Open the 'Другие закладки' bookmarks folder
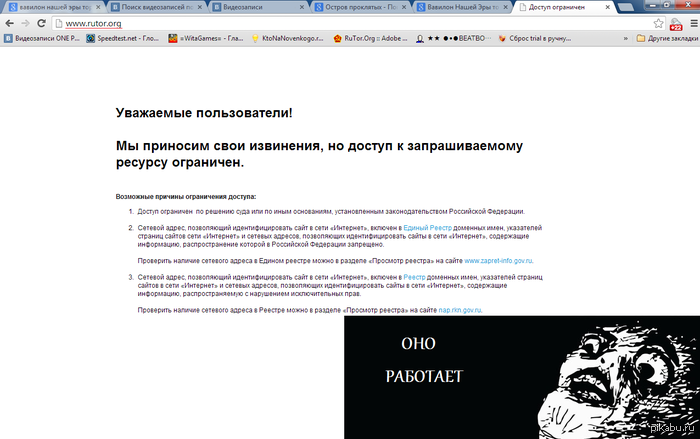This screenshot has width=700, height=439. coord(667,38)
